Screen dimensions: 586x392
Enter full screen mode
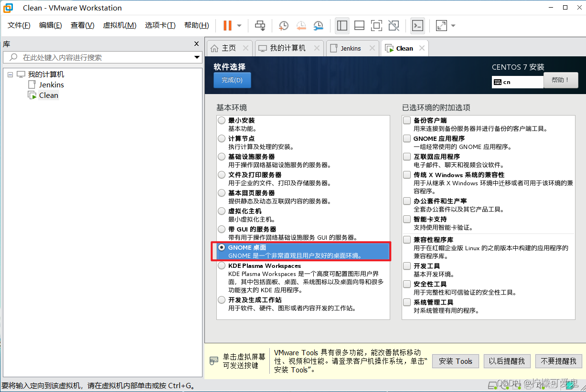coord(376,25)
